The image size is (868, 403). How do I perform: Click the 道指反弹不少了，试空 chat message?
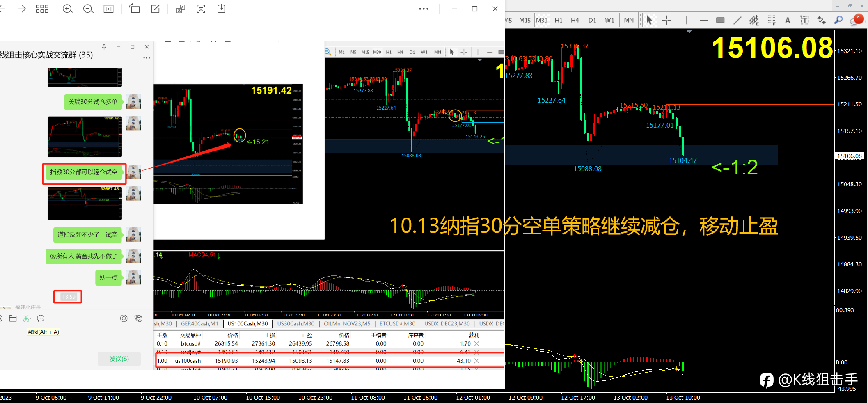pos(87,235)
